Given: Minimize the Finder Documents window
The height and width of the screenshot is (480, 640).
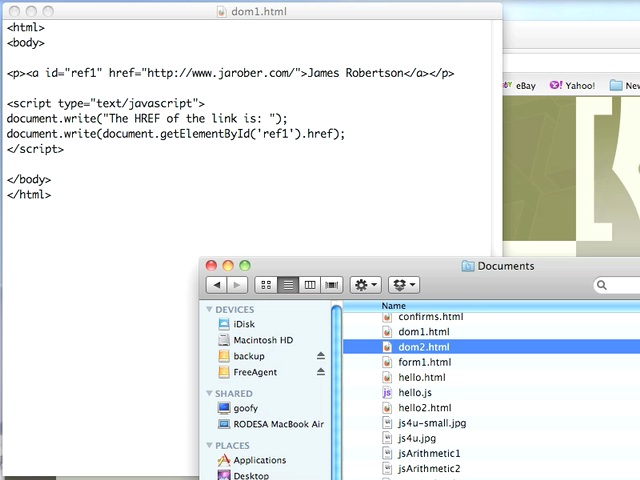Looking at the screenshot, I should click(228, 266).
